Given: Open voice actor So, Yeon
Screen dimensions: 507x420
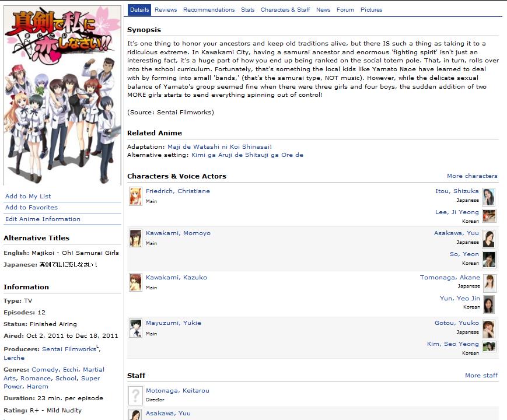Looking at the screenshot, I should (464, 254).
